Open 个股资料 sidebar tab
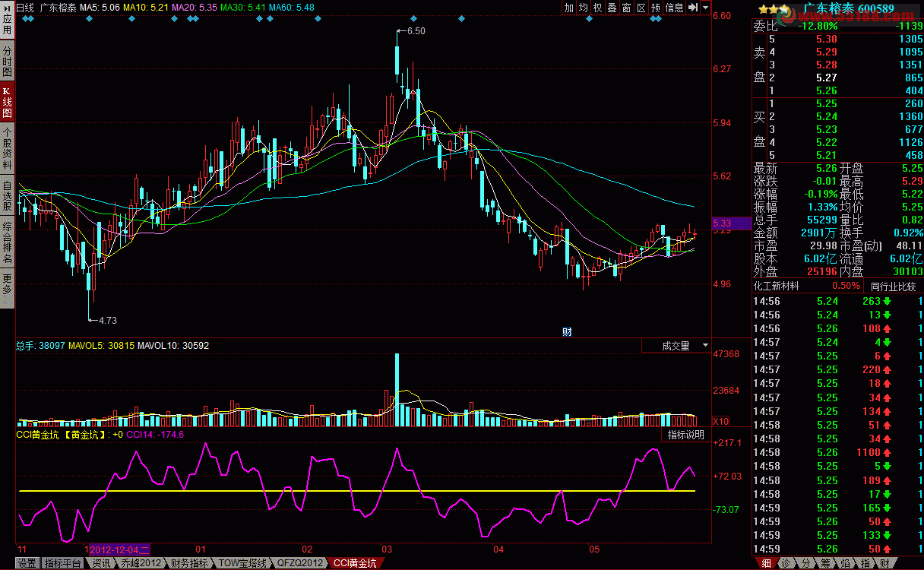 pos(7,149)
